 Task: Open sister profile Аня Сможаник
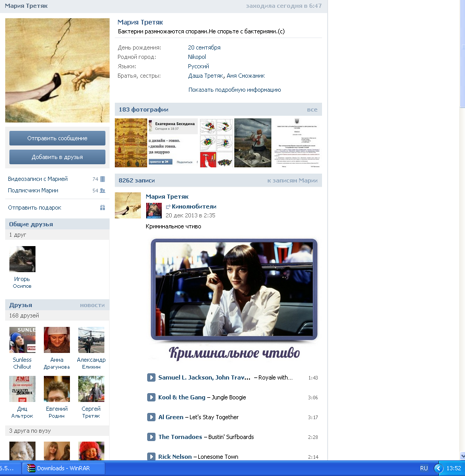[246, 76]
